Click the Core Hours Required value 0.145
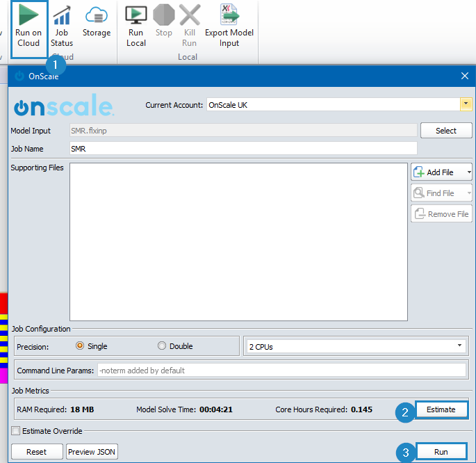Image resolution: width=476 pixels, height=463 pixels. (x=361, y=409)
